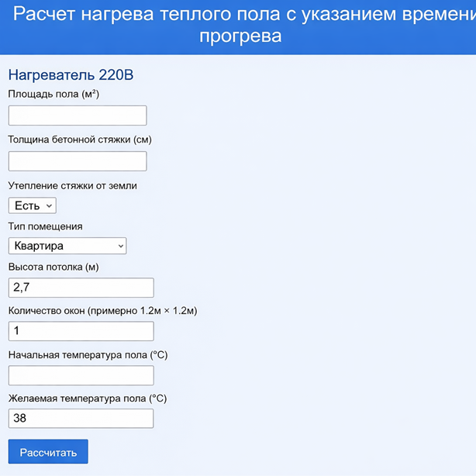Screen dimensions: 476x476
Task: Click the Высота потолка (м) label
Action: [x=53, y=267]
